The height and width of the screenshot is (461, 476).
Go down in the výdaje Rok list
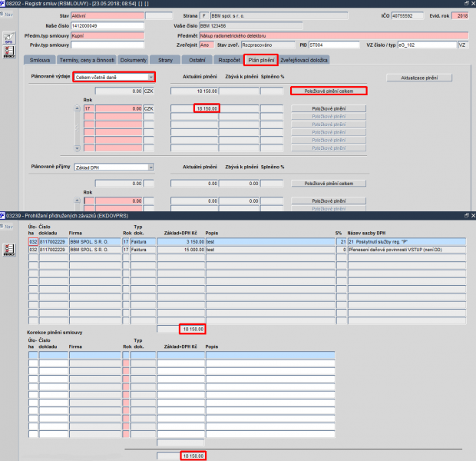coord(77,148)
